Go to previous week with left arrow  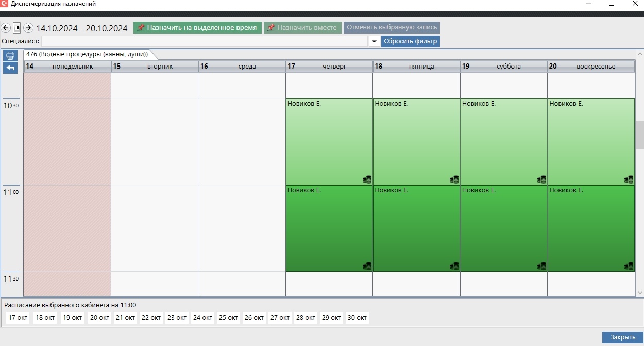pos(6,28)
